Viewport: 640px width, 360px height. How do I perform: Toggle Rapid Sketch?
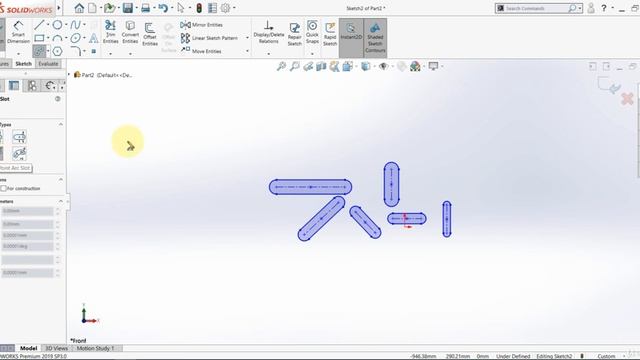click(x=330, y=33)
